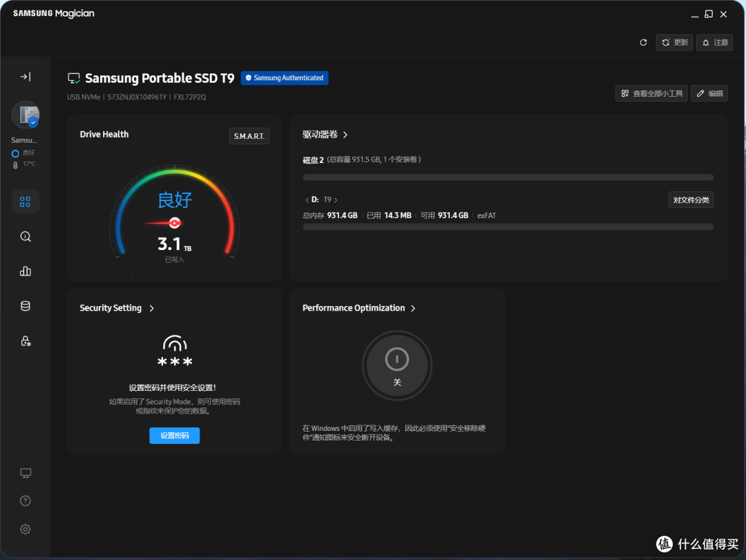This screenshot has width=746, height=560.
Task: Open the 注意 notifications button
Action: tap(715, 42)
